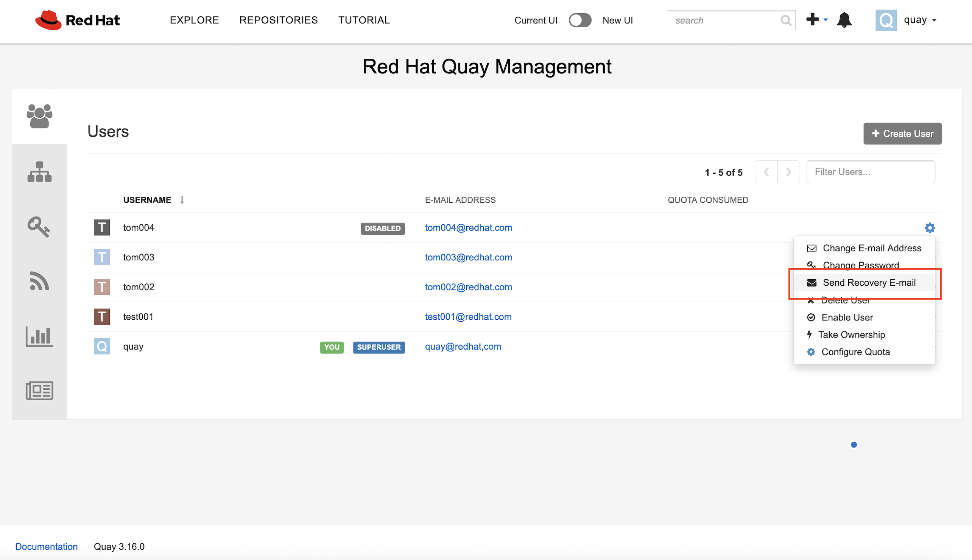972x560 pixels.
Task: Click the Filter Users input field
Action: 871,172
